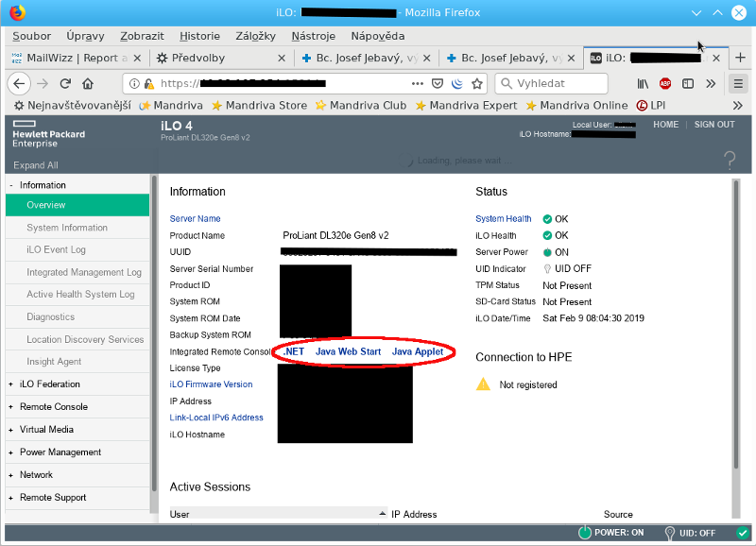Click the HOME link in header
This screenshot has height=546, width=756.
[666, 125]
